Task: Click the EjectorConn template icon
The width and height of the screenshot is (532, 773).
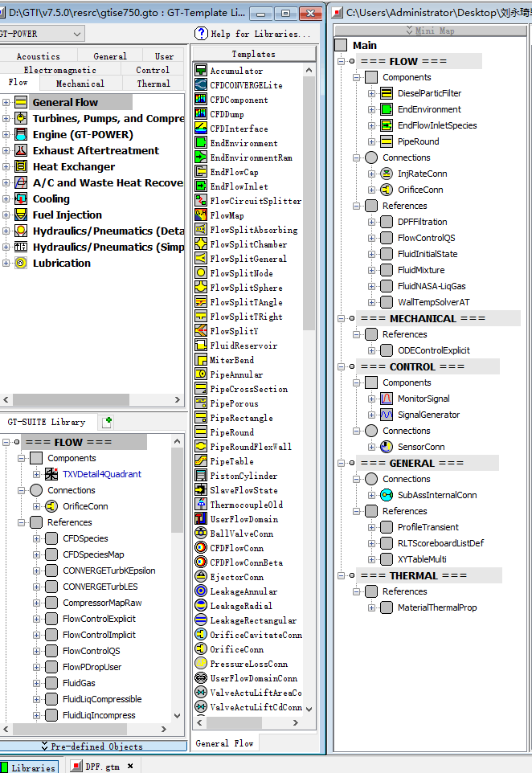Action: (201, 576)
